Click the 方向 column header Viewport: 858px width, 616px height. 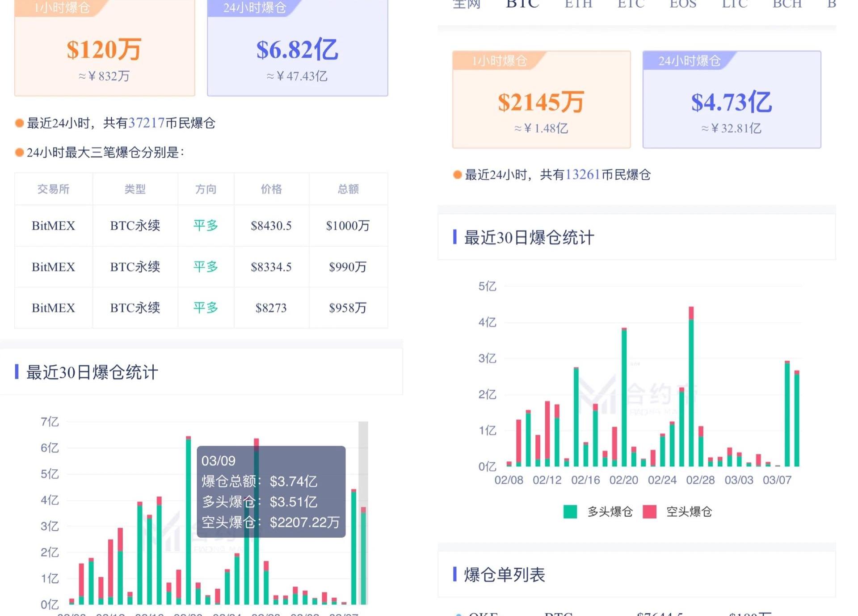click(x=206, y=189)
